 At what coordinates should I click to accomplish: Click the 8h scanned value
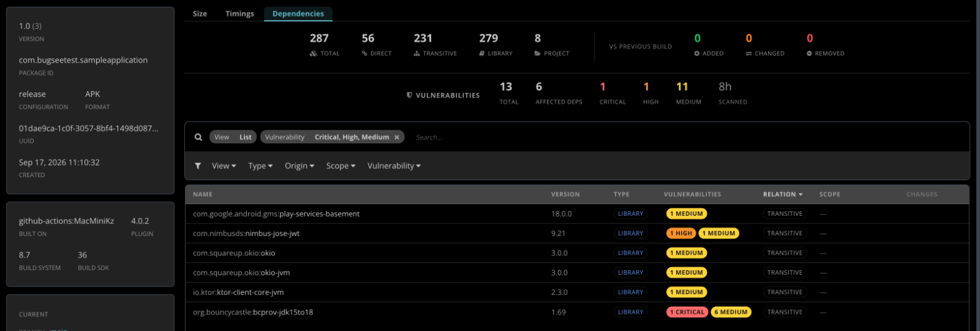coord(725,86)
